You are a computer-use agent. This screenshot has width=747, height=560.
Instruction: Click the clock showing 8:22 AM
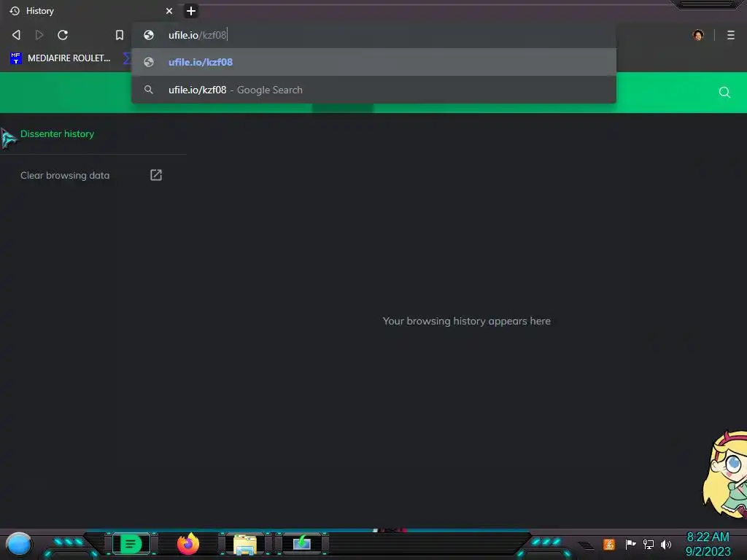coord(708,537)
